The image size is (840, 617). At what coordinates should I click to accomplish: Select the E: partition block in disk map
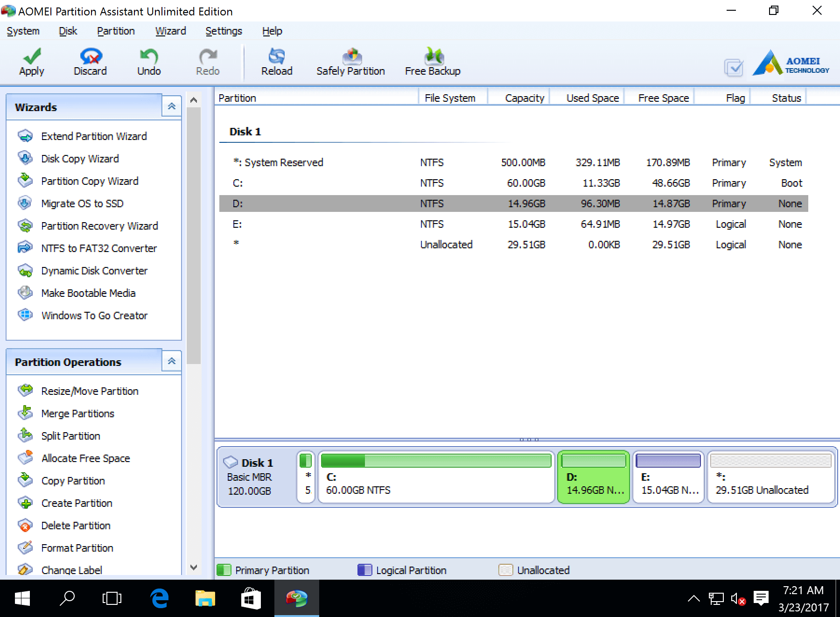point(668,476)
